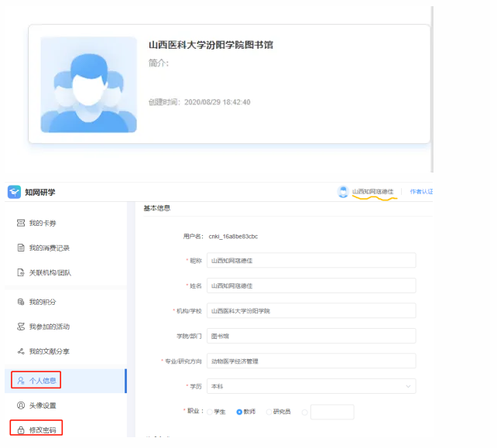Image resolution: width=497 pixels, height=448 pixels.
Task: Click the 山西知网降德佳 username in header
Action: click(x=373, y=192)
